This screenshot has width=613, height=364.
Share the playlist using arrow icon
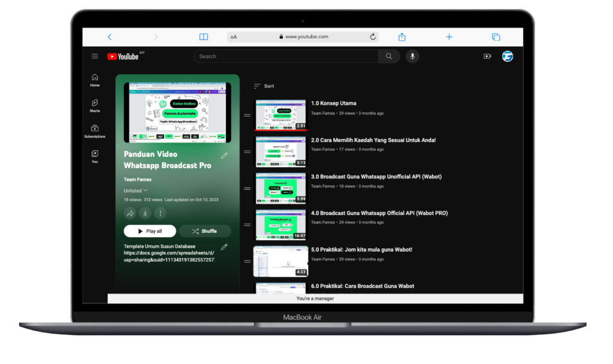pos(130,213)
